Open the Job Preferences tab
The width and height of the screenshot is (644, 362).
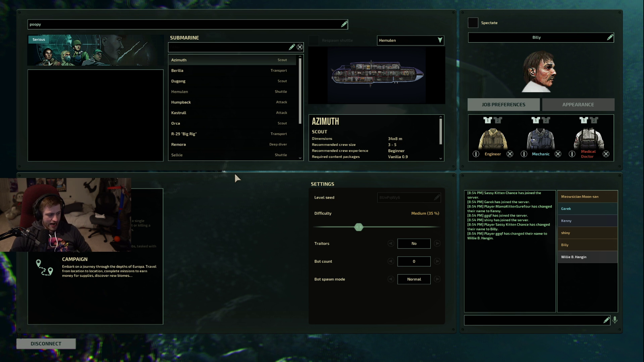click(504, 105)
